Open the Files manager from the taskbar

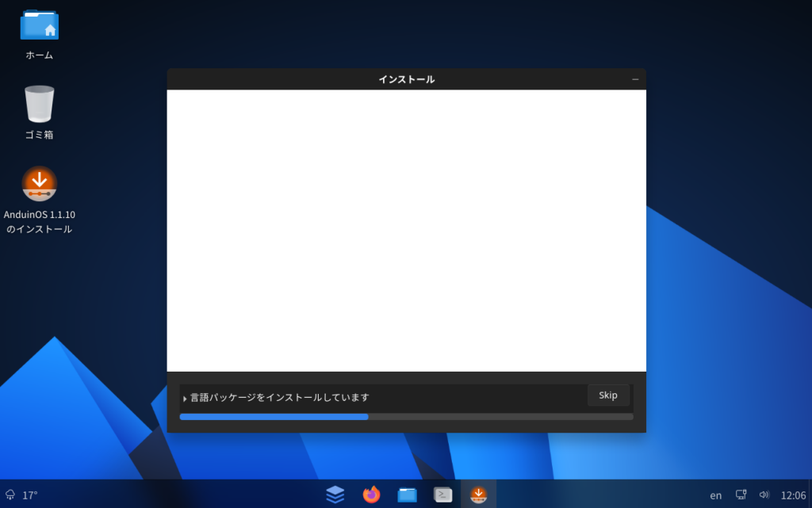coord(407,495)
